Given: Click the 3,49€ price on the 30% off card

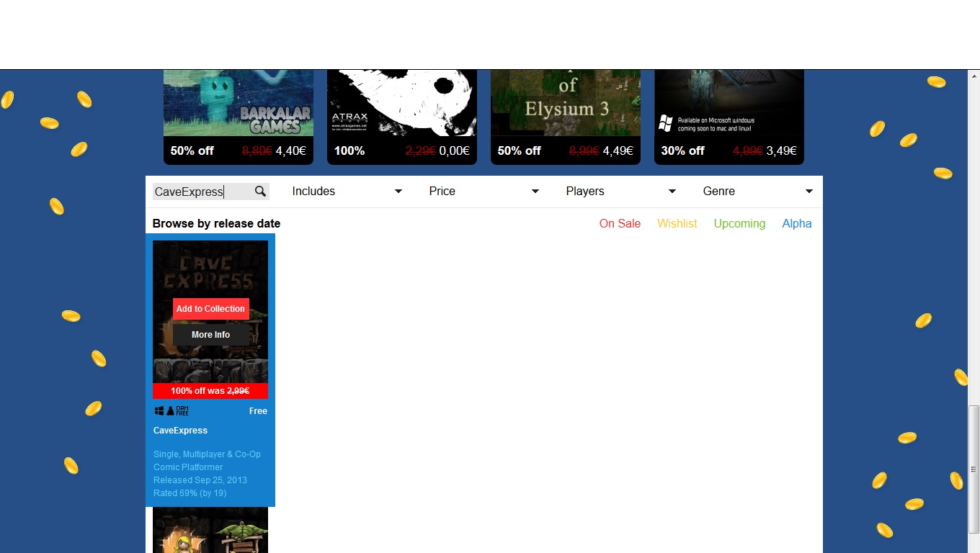Looking at the screenshot, I should tap(781, 151).
